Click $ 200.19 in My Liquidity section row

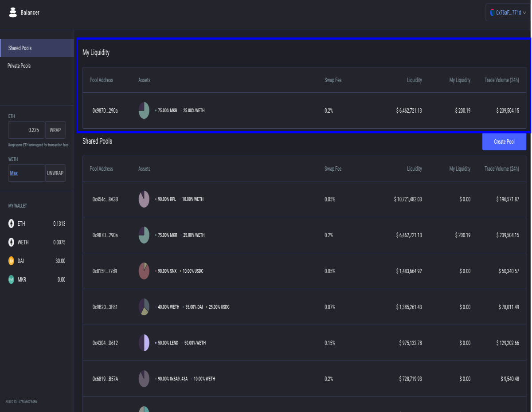463,110
